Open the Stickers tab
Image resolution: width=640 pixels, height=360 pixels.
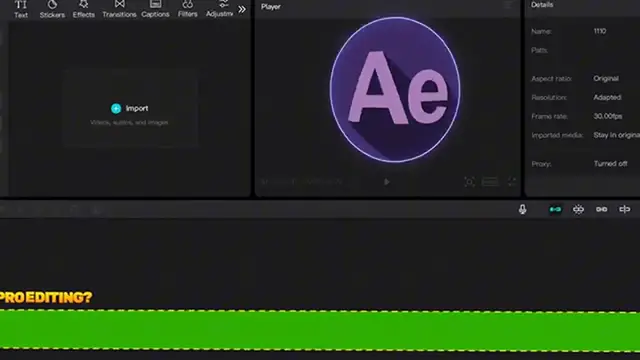click(x=52, y=9)
